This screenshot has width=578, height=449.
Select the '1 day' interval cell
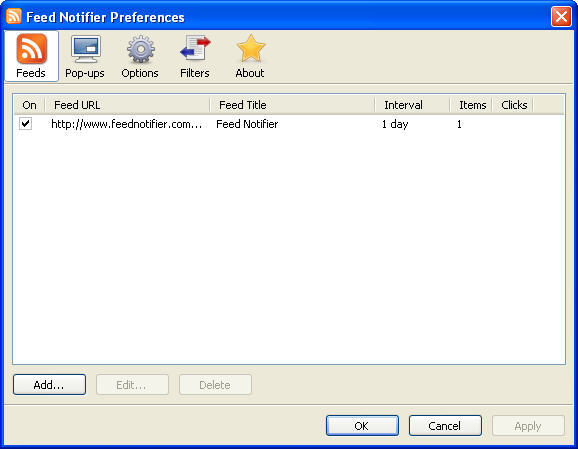point(395,124)
